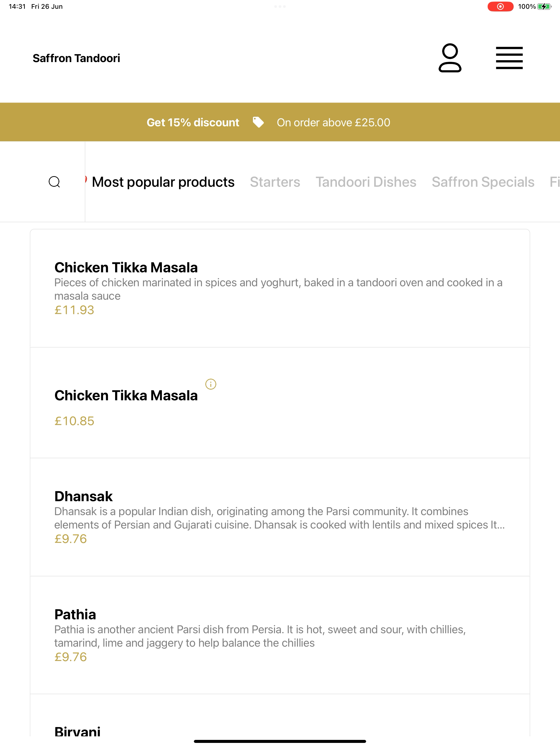
Task: Tap the 14:31 clock in status bar
Action: tap(17, 6)
